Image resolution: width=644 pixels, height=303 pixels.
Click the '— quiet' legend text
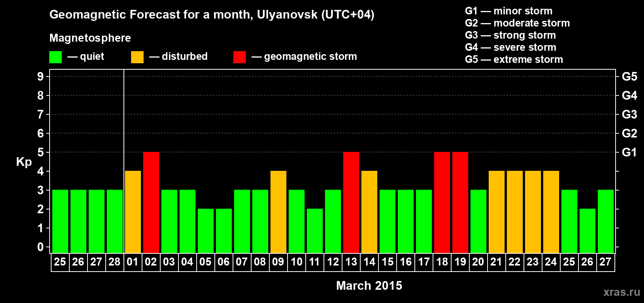[x=86, y=56]
